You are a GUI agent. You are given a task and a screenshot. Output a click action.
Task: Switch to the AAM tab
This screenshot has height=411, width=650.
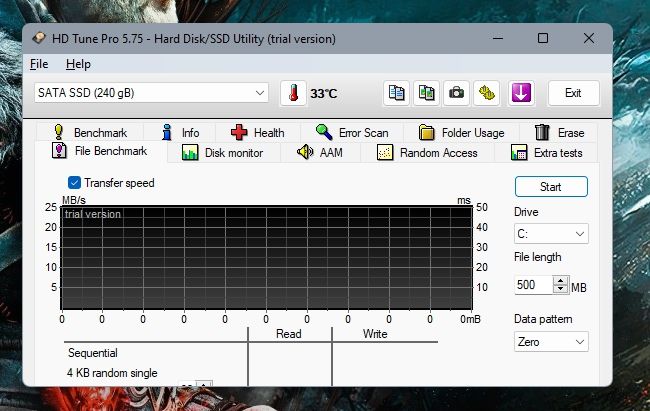[x=320, y=153]
